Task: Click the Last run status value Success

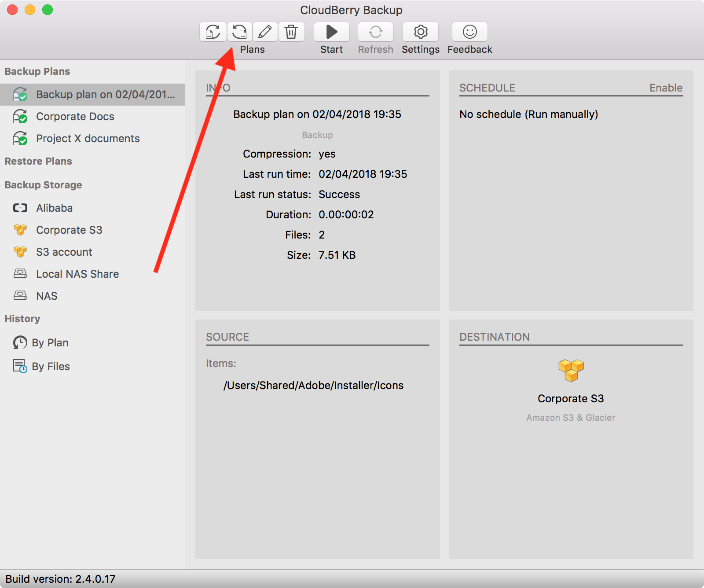Action: 339,195
